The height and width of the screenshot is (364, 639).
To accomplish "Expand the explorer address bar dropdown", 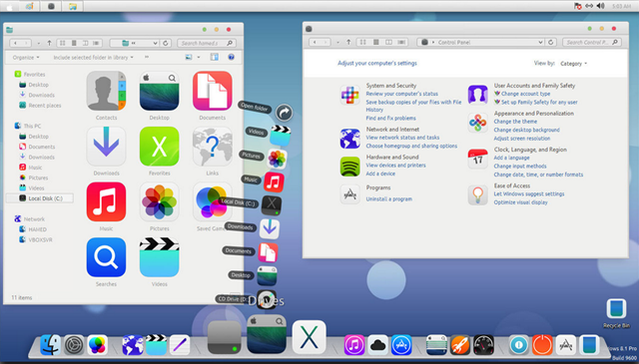I will (155, 43).
